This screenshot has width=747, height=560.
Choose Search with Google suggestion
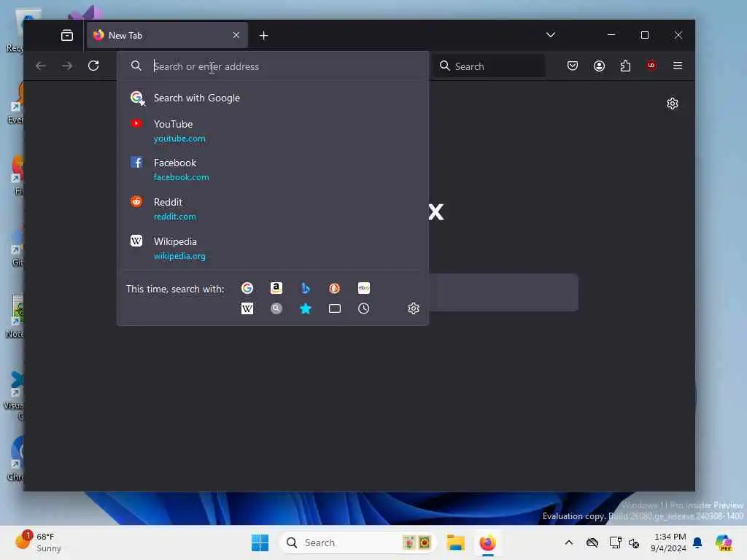[273, 98]
